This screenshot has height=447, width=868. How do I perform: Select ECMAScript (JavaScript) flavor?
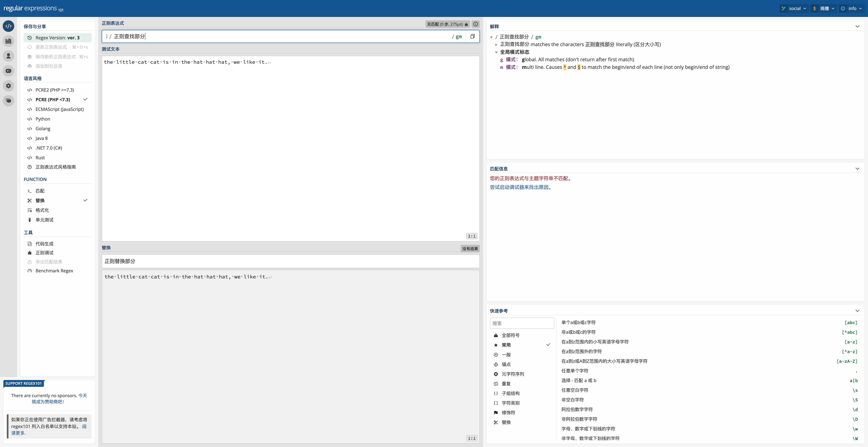[58, 109]
